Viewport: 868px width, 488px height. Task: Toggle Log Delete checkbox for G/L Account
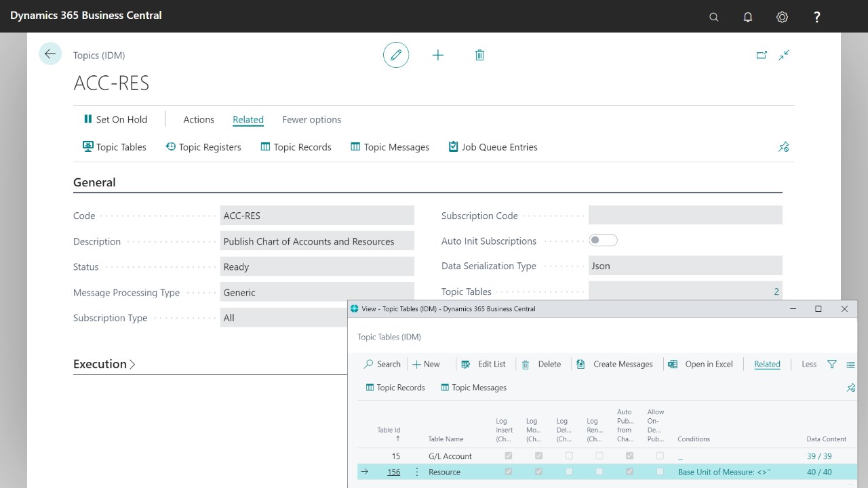pos(569,456)
